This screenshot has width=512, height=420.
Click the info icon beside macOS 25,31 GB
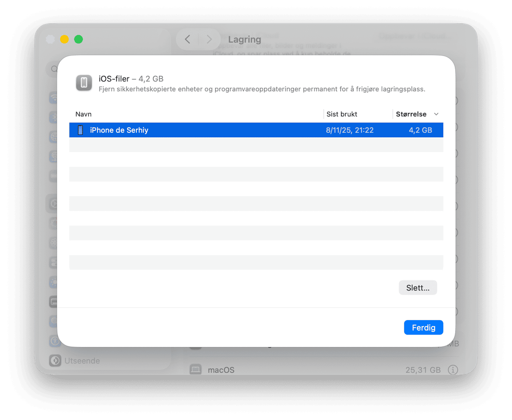coord(453,370)
